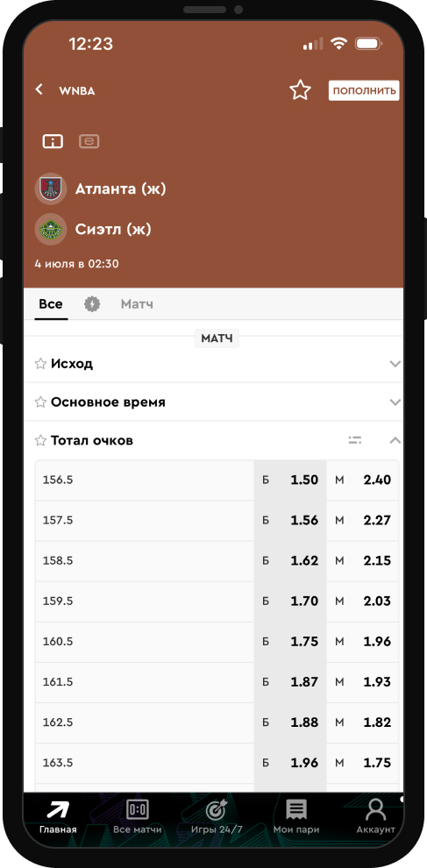Tap the battery status bar icon
427x868 pixels.
coord(369,44)
